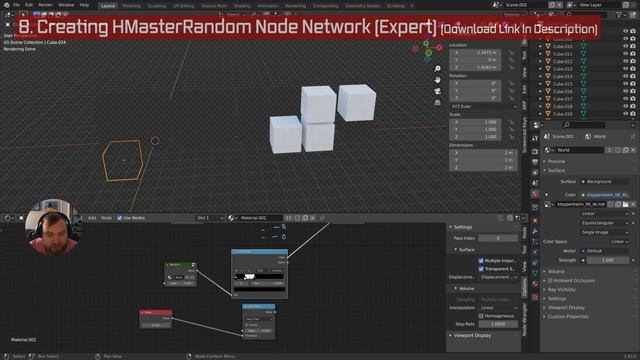Adjust the Step Rate 1.0000 slider

[498, 324]
